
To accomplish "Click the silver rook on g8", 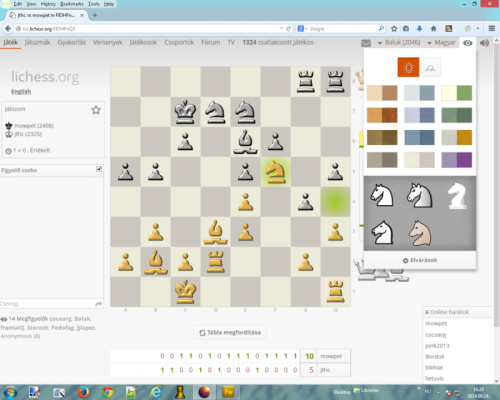I will (x=305, y=82).
